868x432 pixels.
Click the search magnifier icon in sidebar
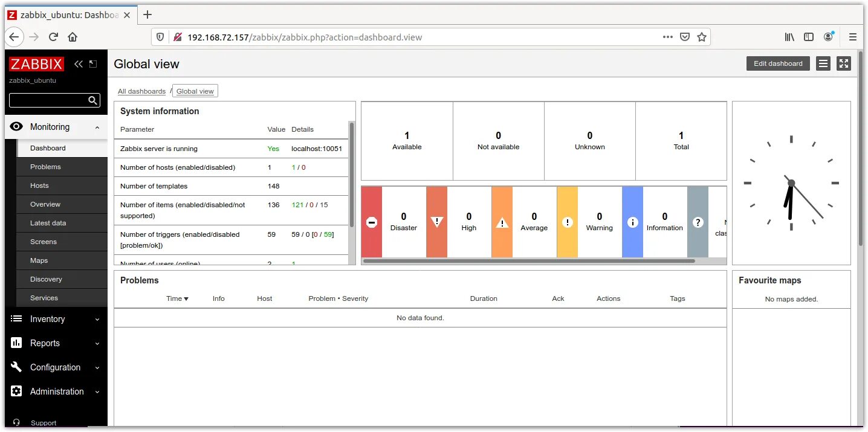point(92,101)
